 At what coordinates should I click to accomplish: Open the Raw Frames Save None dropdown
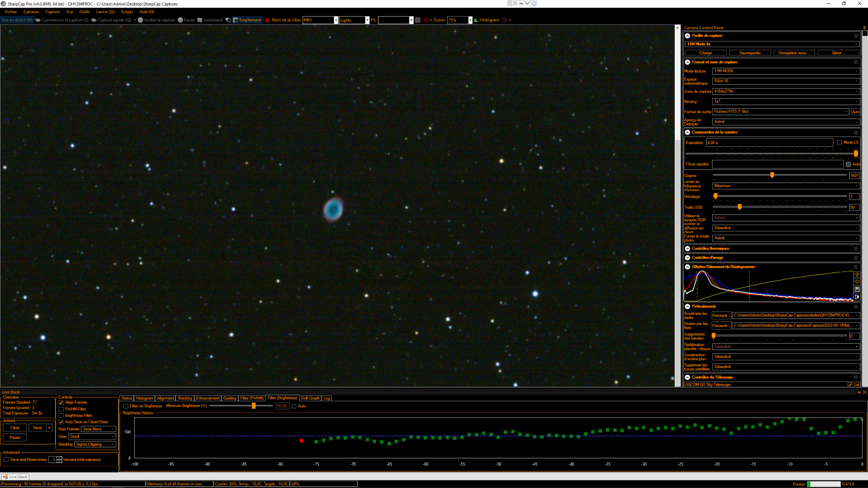pyautogui.click(x=98, y=429)
